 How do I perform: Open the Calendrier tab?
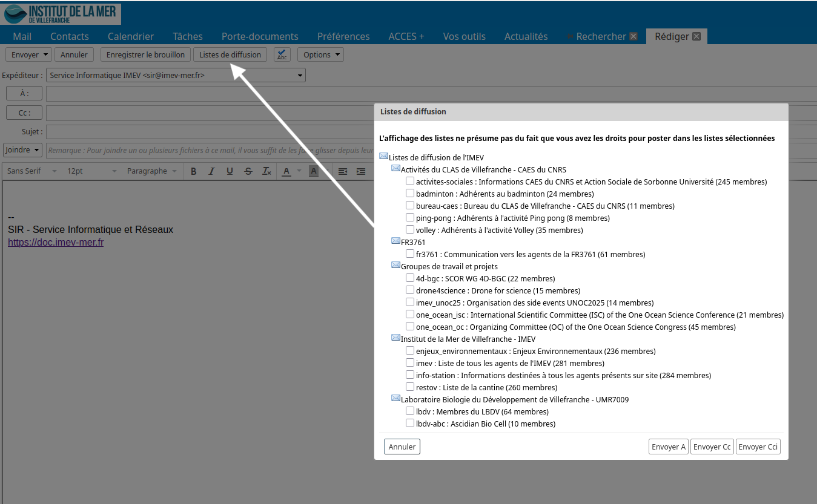[131, 36]
